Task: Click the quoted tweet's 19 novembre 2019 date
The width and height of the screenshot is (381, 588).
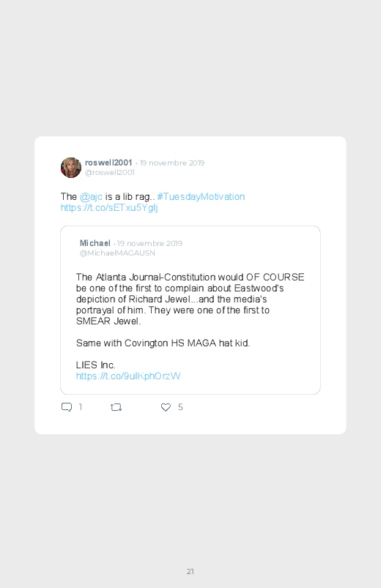Action: (149, 243)
